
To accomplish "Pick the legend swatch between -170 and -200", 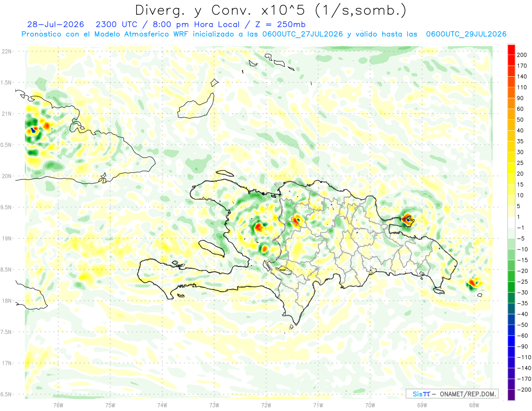I will [511, 385].
